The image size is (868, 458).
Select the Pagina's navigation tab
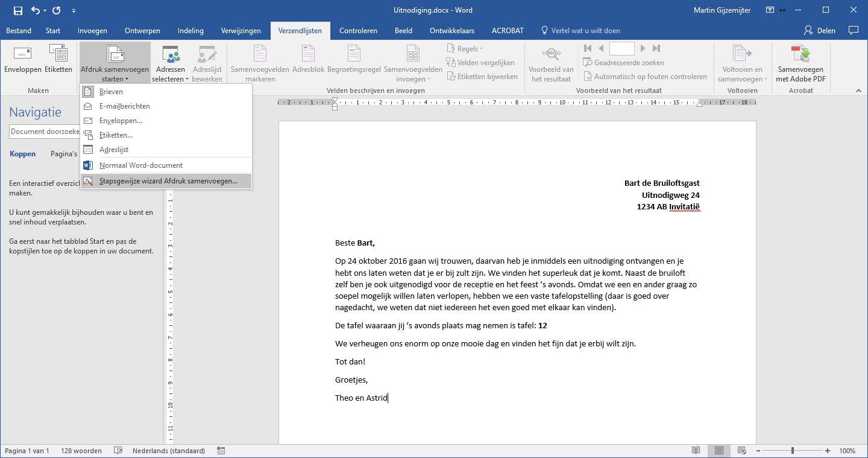[64, 154]
